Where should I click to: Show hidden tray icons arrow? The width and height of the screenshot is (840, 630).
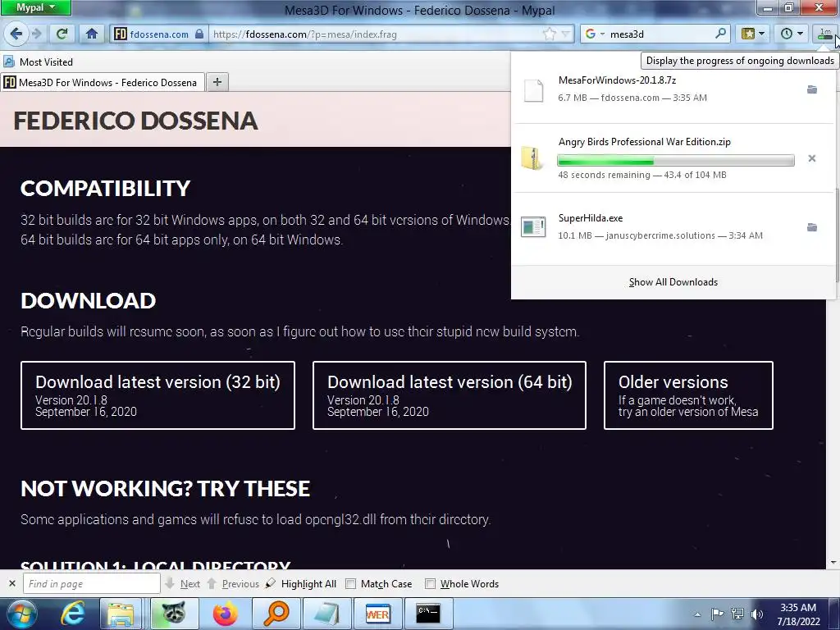(697, 614)
